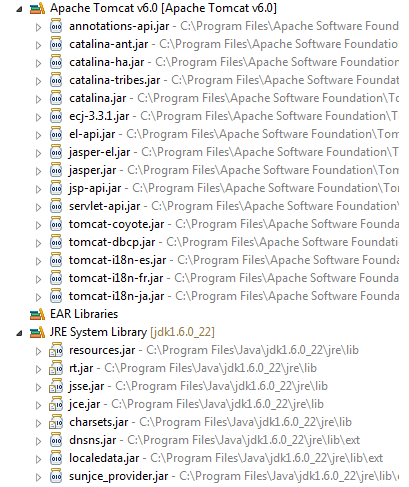Click the jasper.jar jar icon

point(56,170)
